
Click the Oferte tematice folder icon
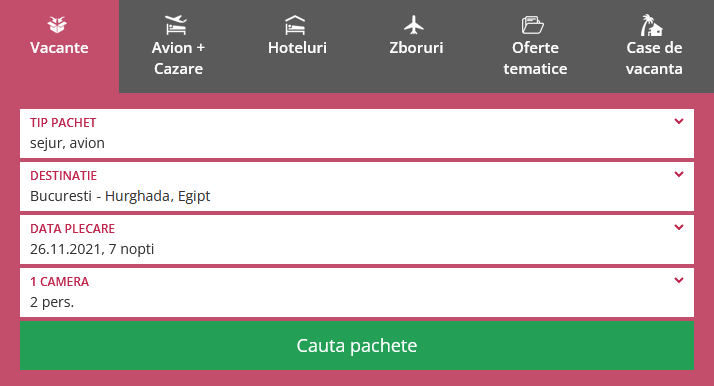click(x=533, y=25)
